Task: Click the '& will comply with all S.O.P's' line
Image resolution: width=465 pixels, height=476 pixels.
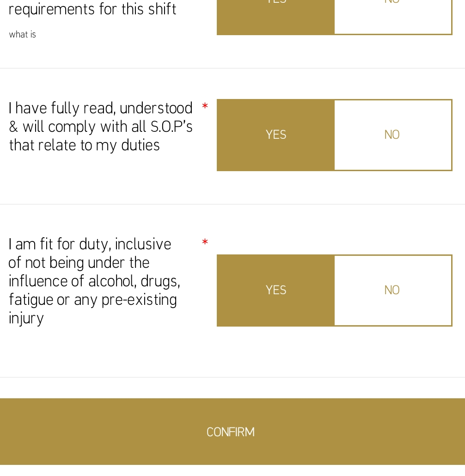Action: [100, 127]
